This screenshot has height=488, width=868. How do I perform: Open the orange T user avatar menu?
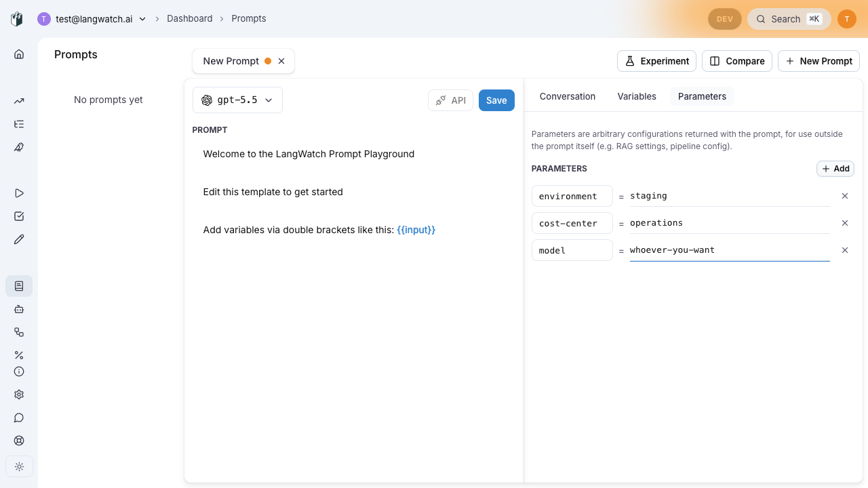[847, 19]
